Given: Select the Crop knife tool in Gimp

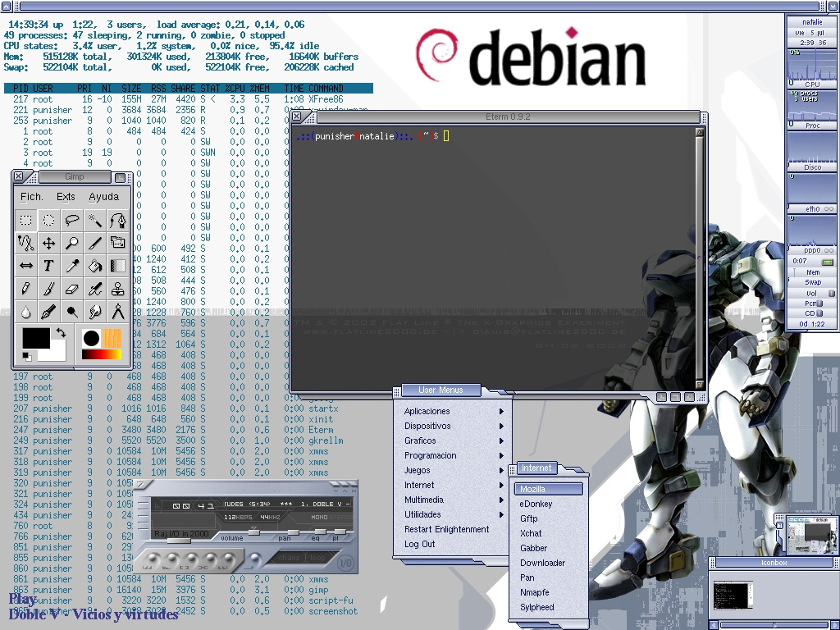Looking at the screenshot, I should point(95,243).
